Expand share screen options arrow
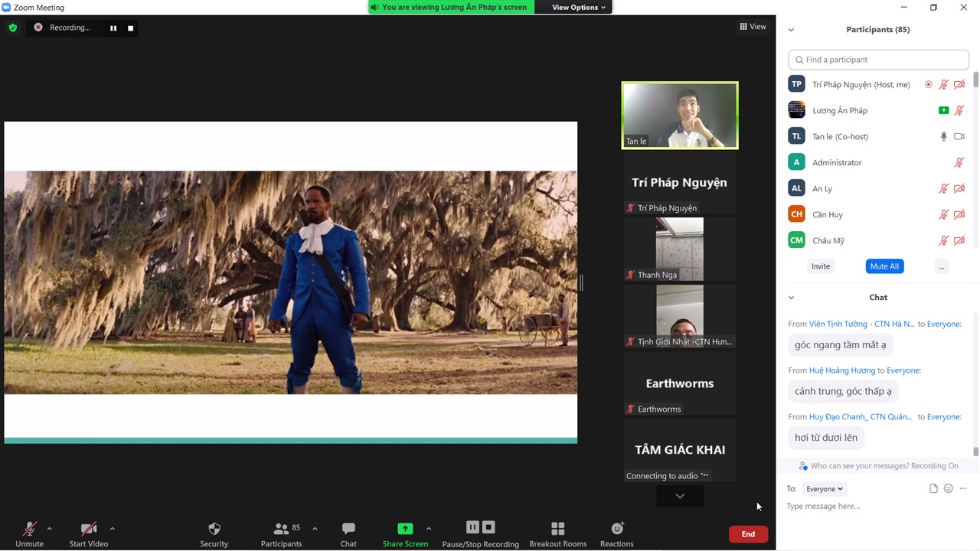Viewport: 980px width, 551px height. click(429, 528)
